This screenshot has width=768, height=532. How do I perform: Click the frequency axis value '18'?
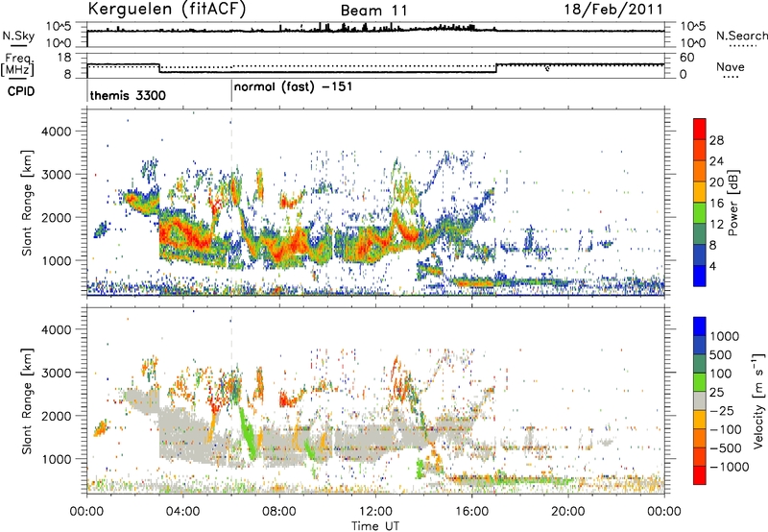click(64, 58)
